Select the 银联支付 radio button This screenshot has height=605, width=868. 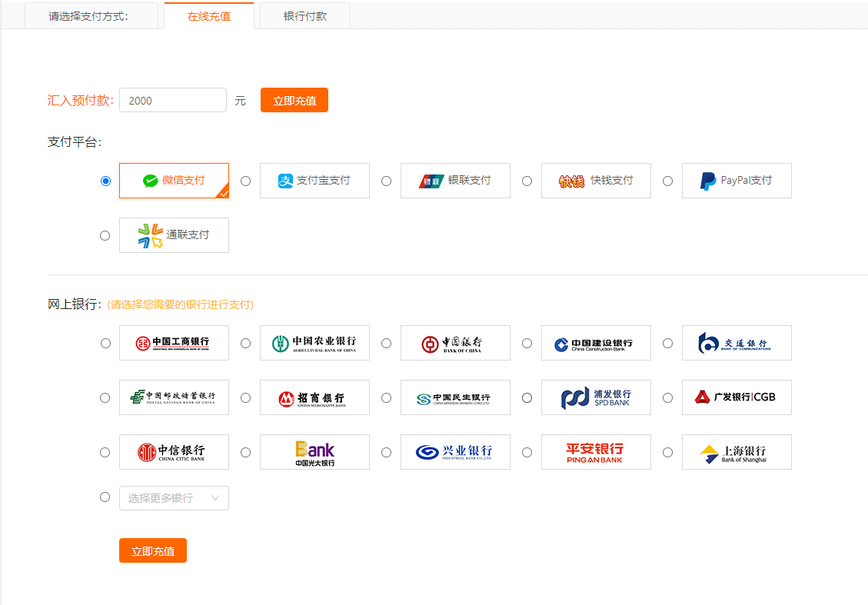[387, 181]
